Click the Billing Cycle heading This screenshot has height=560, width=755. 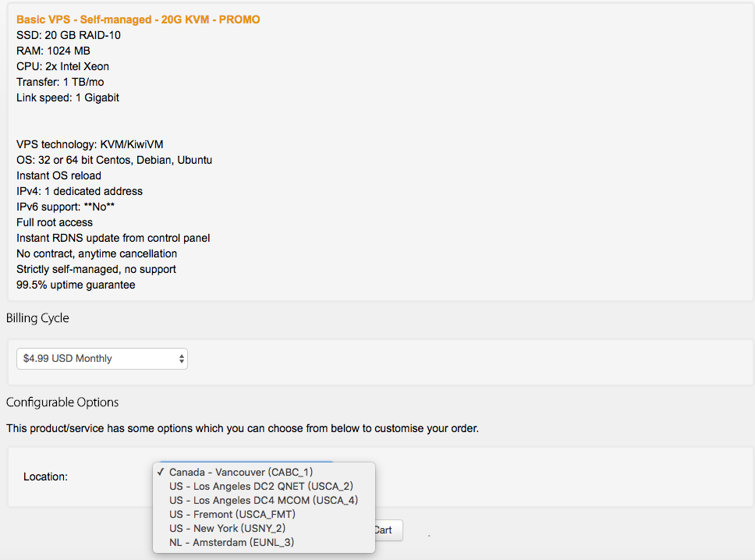click(37, 318)
